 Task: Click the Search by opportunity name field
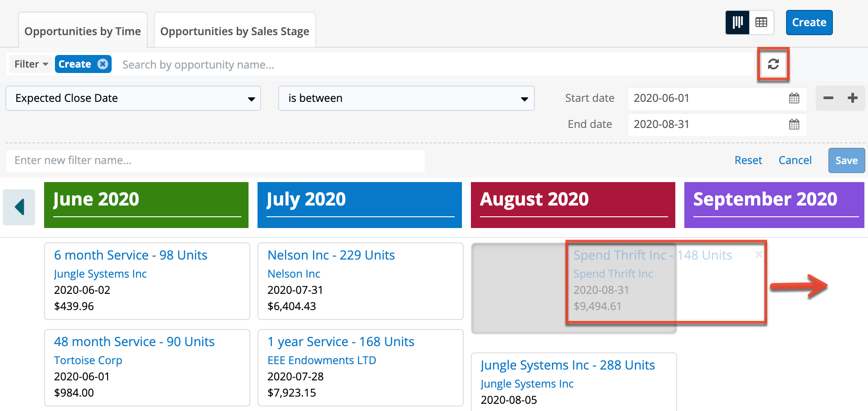click(x=432, y=64)
